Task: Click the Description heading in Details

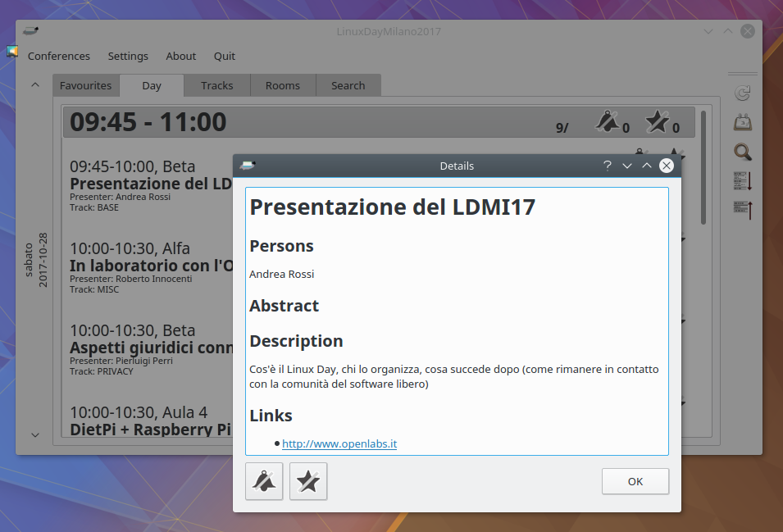Action: coord(296,341)
